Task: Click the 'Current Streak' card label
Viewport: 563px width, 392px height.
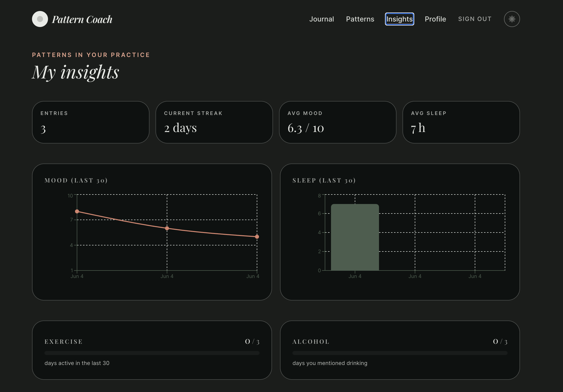Action: (193, 113)
